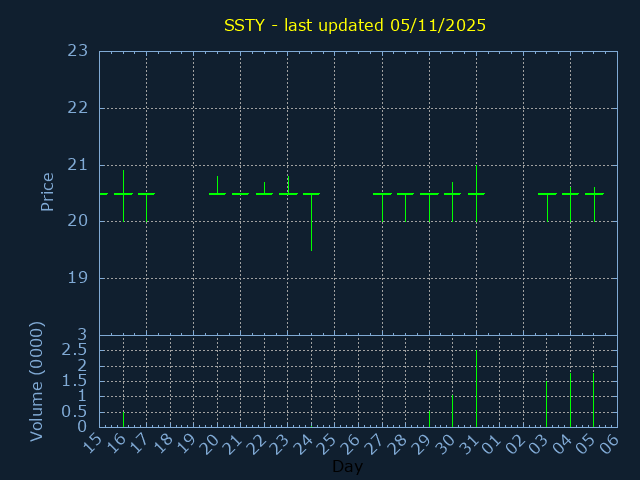Click the day 16 price candlestick
640x480 pixels.
tap(123, 194)
